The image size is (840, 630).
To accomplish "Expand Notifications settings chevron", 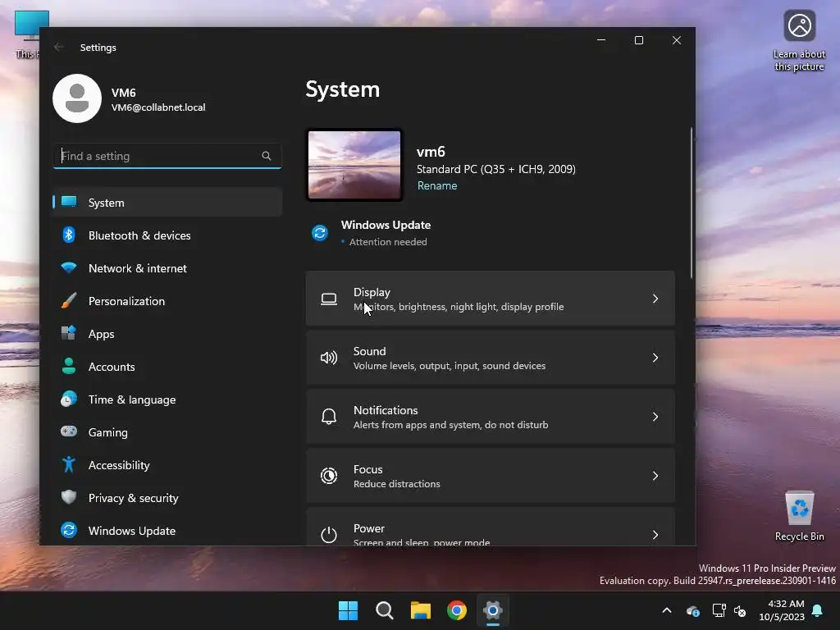I will tap(655, 417).
